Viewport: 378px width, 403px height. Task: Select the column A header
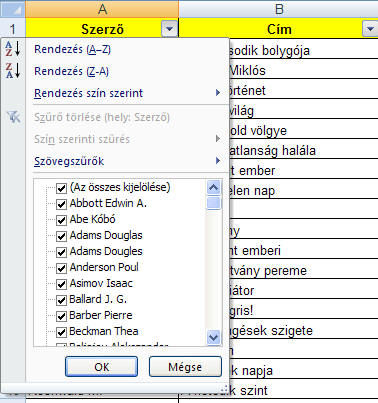tap(102, 9)
